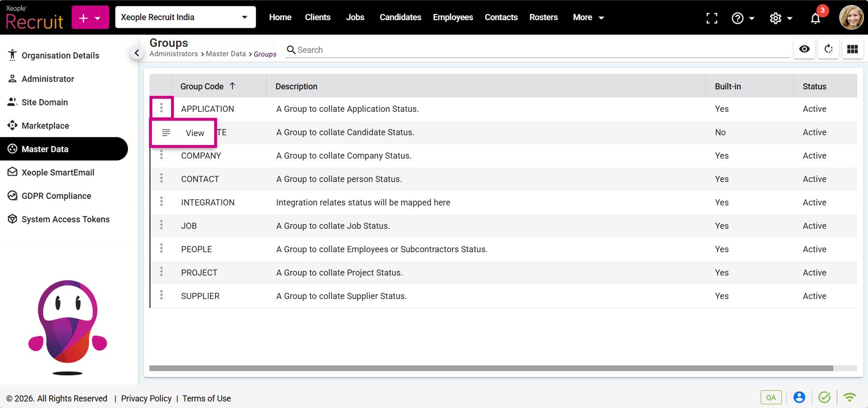868x408 pixels.
Task: Collapse the sidebar with the chevron
Action: pos(137,53)
